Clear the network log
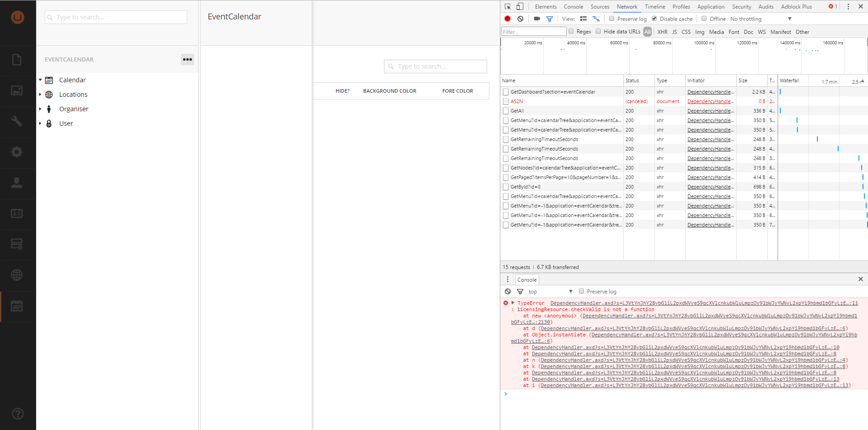The height and width of the screenshot is (430, 868). point(520,19)
